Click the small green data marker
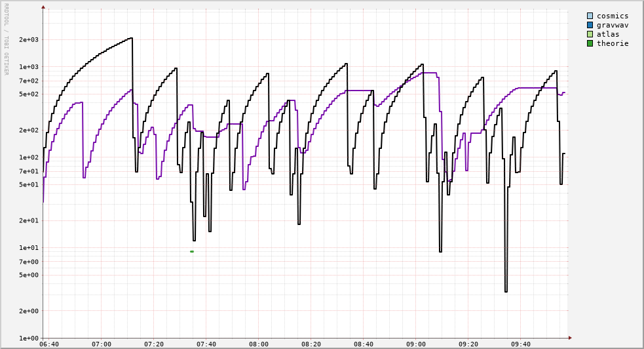 tap(192, 251)
